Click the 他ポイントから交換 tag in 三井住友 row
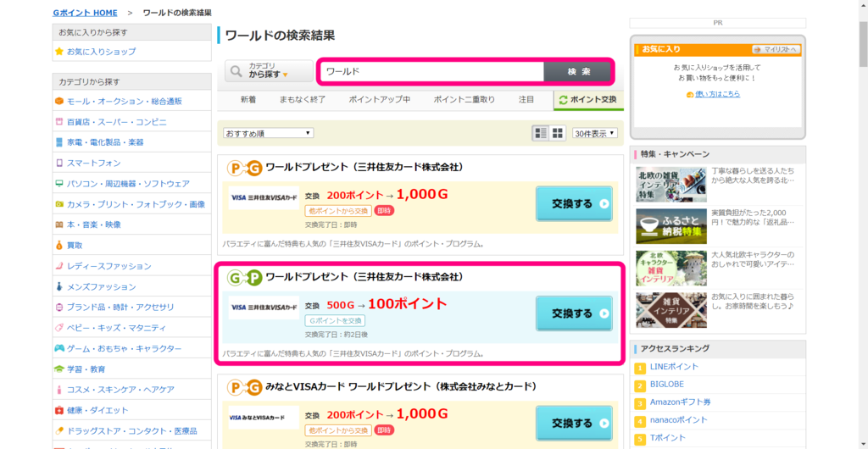Viewport: 868px width, 449px height. pos(337,211)
